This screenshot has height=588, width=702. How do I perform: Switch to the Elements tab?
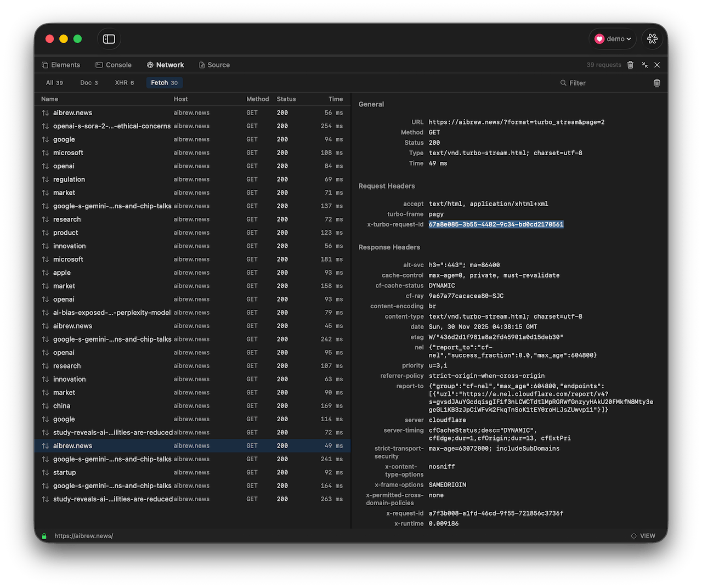pyautogui.click(x=61, y=65)
